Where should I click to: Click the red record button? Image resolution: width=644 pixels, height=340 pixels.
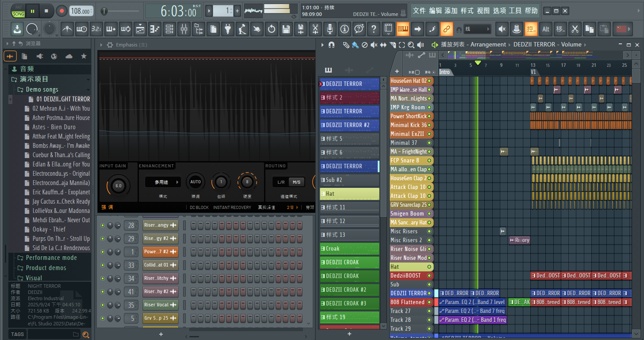[61, 11]
